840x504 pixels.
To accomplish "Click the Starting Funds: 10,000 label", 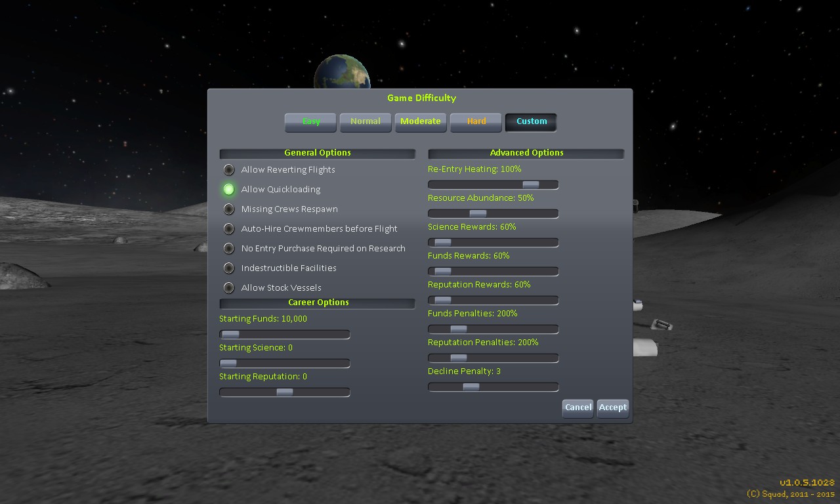I will pyautogui.click(x=263, y=319).
